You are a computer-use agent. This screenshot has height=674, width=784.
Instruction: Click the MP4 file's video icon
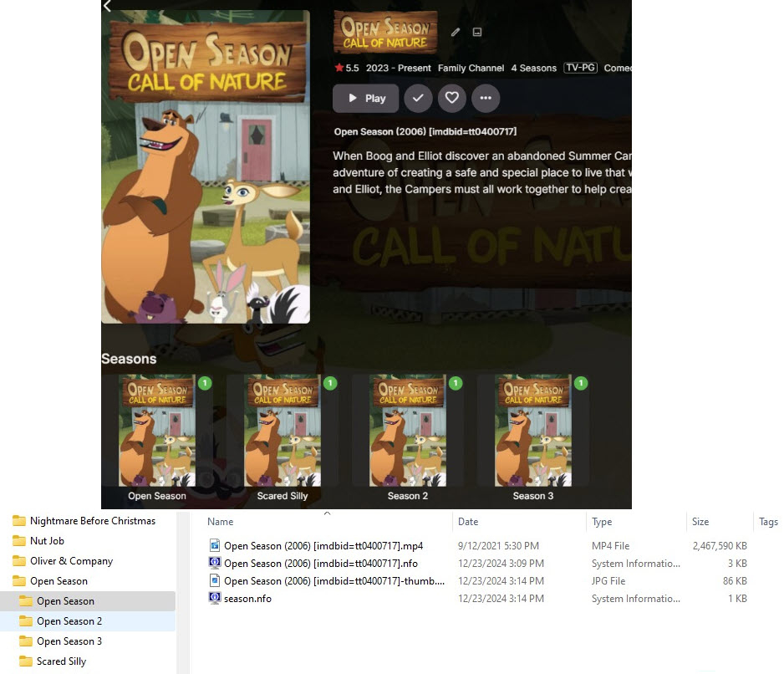pos(215,545)
